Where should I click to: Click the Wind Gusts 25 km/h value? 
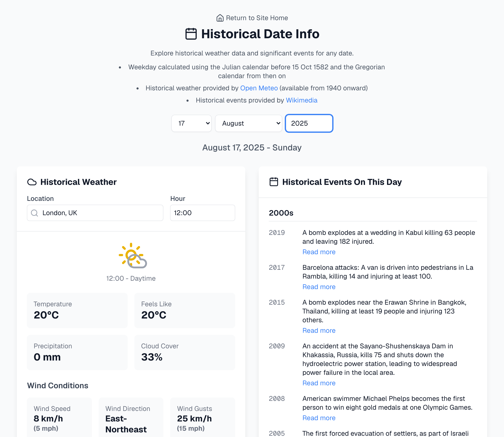click(x=194, y=419)
